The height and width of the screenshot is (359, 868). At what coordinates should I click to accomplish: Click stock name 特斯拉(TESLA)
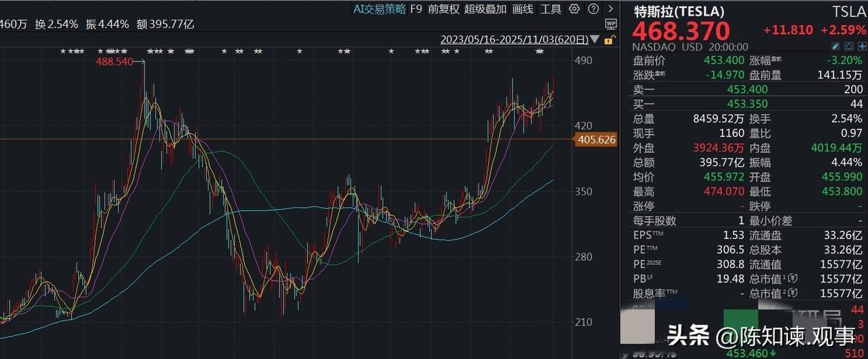pyautogui.click(x=679, y=12)
